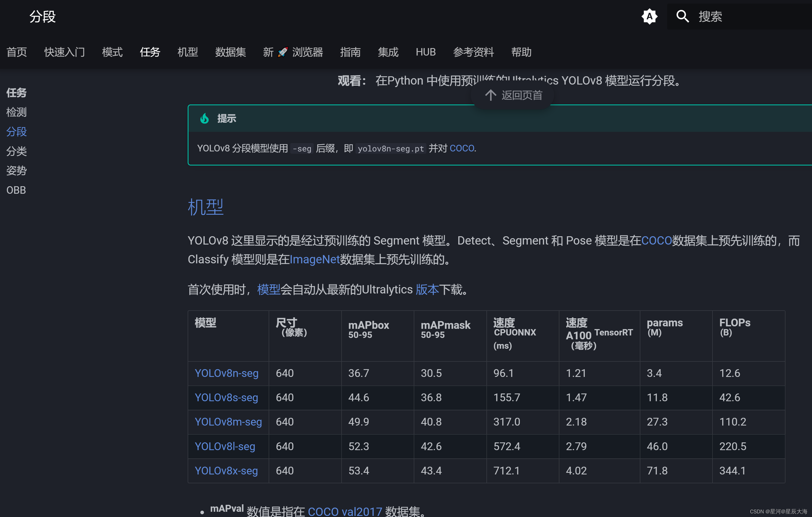Click the flame icon in the 提示 box
The image size is (812, 517).
(x=204, y=118)
